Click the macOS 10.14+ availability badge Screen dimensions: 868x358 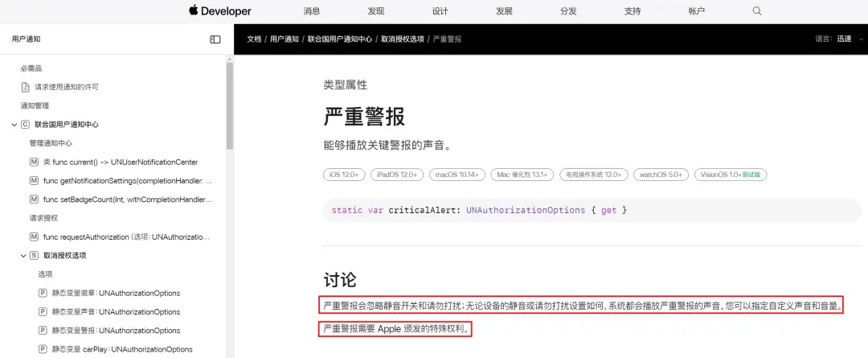coord(457,175)
